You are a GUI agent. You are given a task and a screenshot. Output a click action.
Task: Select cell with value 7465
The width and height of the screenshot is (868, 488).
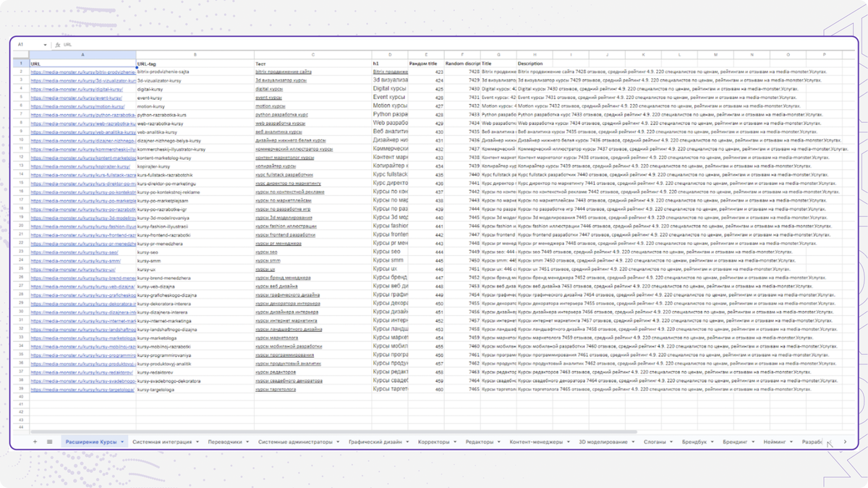tap(463, 390)
